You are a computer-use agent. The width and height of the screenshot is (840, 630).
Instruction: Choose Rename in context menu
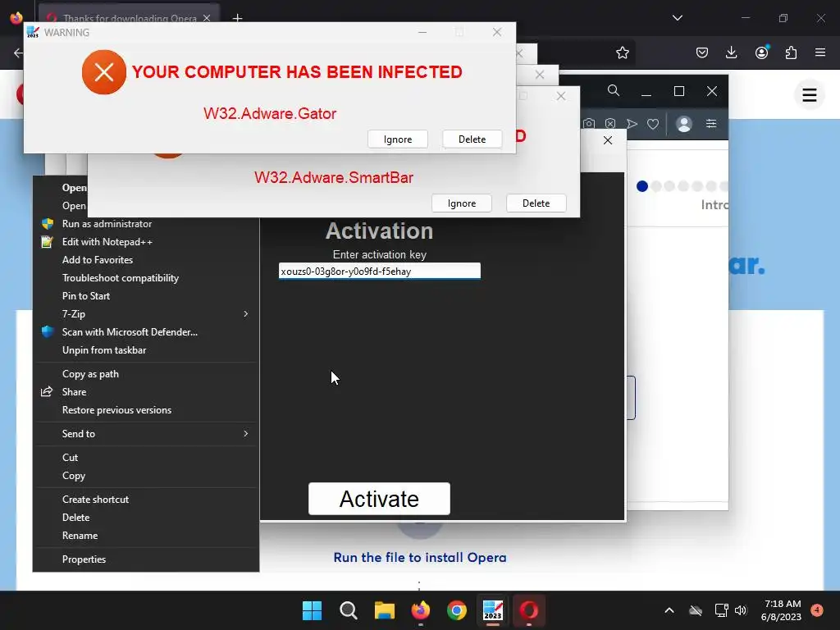point(146,535)
